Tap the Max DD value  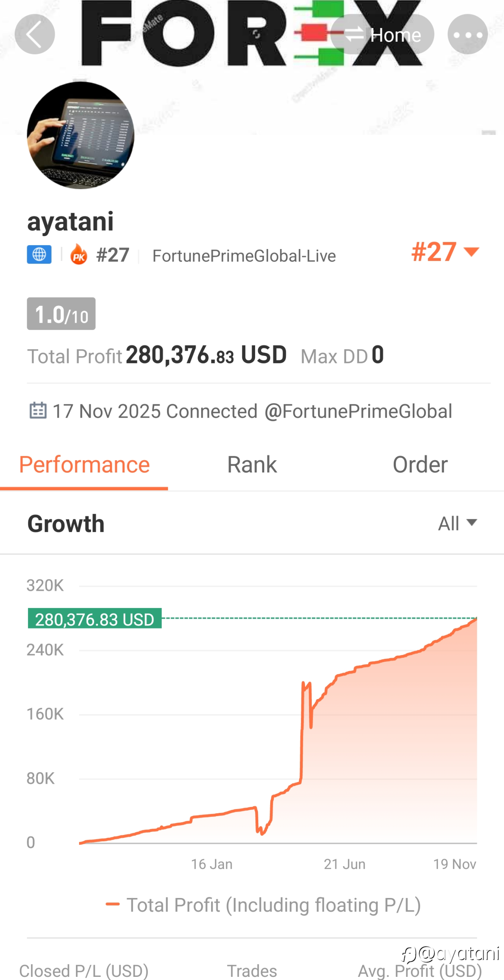(x=378, y=355)
